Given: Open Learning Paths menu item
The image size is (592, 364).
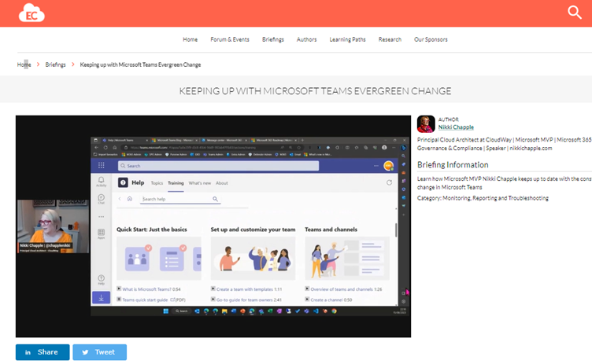Looking at the screenshot, I should click(347, 39).
